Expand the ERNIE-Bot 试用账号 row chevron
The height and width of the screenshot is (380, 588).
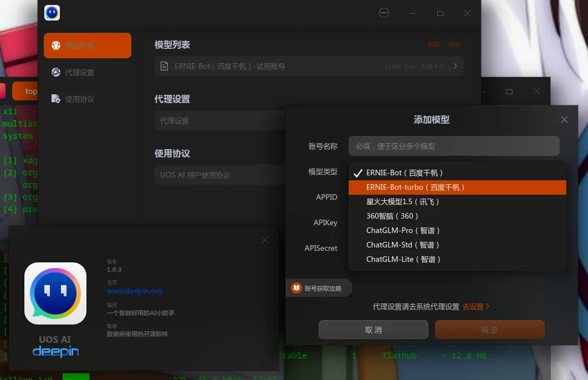[x=455, y=66]
